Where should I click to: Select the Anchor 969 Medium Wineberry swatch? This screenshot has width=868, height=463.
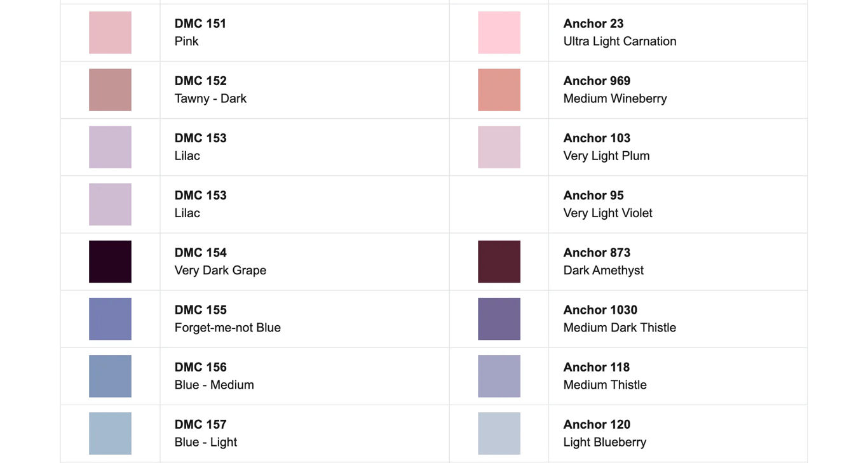tap(499, 90)
